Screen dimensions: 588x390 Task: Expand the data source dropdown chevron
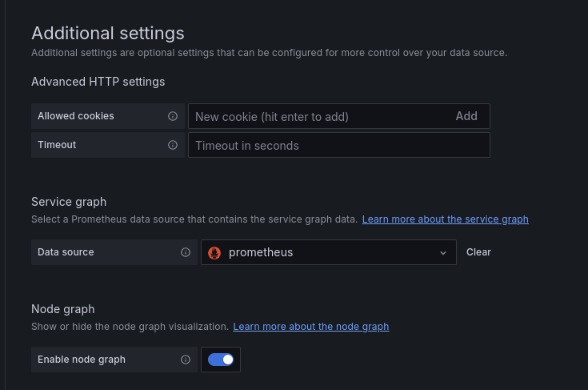pos(443,252)
